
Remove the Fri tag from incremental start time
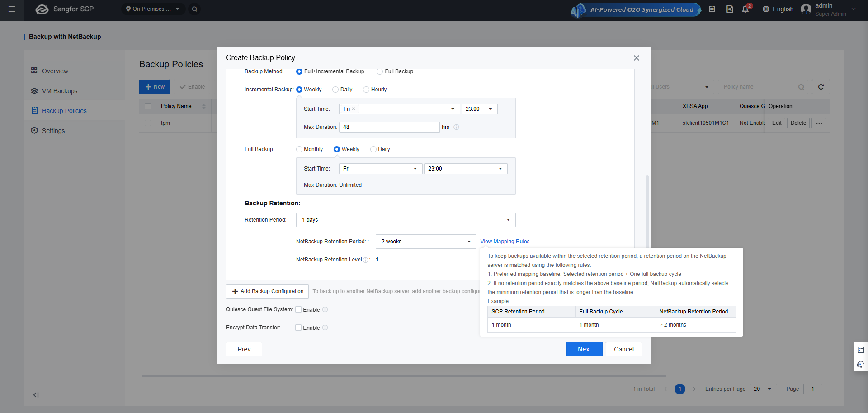[354, 109]
